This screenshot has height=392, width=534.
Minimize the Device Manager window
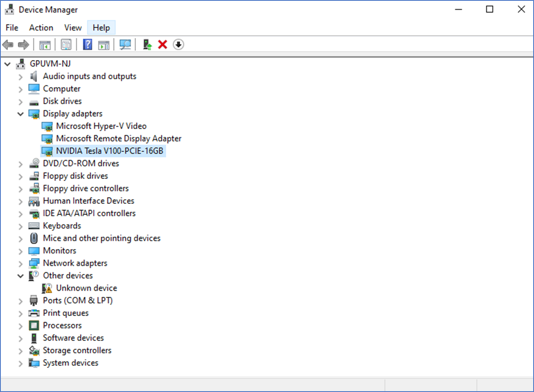click(459, 9)
